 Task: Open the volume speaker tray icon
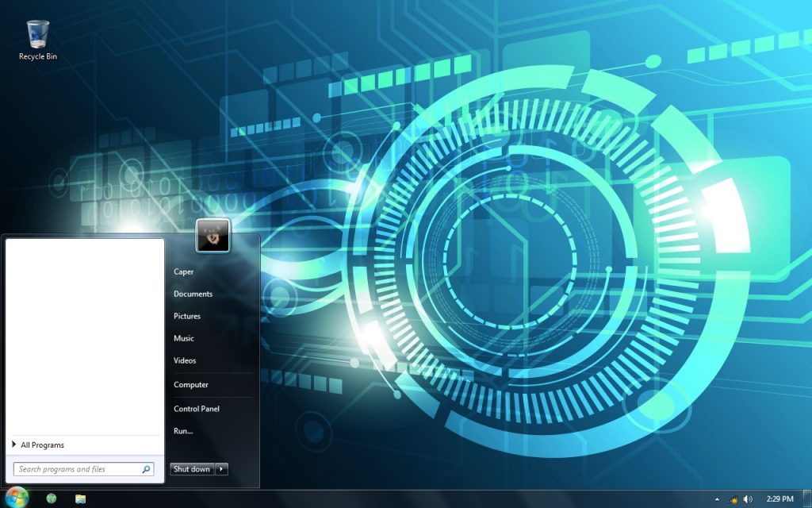pos(748,499)
